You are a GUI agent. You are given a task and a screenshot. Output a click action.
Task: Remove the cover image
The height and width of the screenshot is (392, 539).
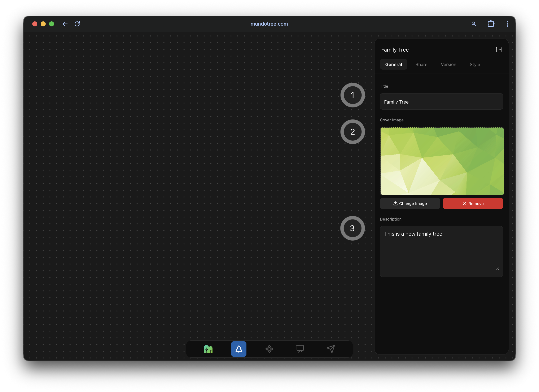tap(473, 204)
